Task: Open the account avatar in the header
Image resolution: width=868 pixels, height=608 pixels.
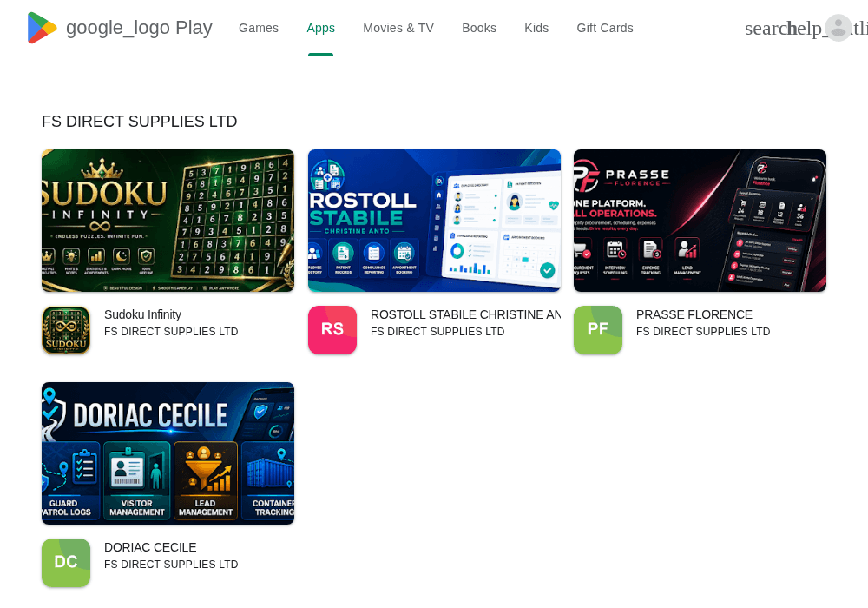Action: point(838,28)
